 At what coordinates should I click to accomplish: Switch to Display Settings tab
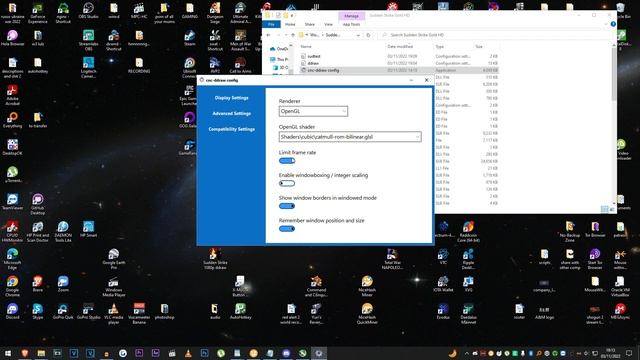click(231, 98)
